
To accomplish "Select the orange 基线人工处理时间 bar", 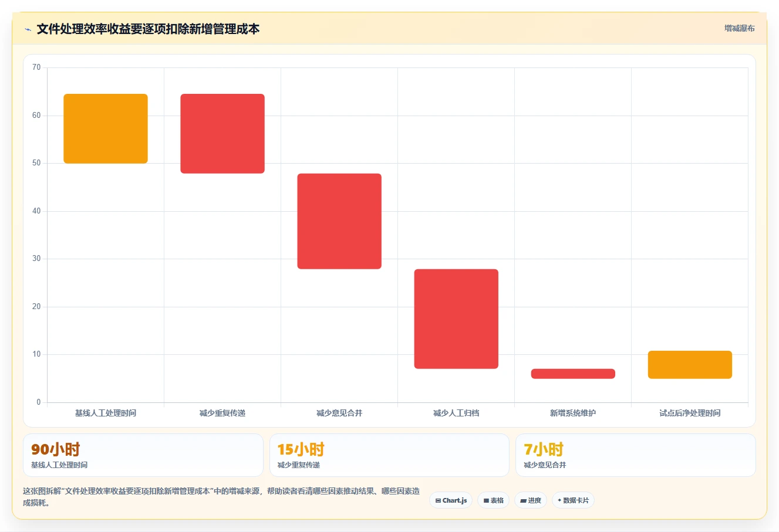I will click(106, 128).
